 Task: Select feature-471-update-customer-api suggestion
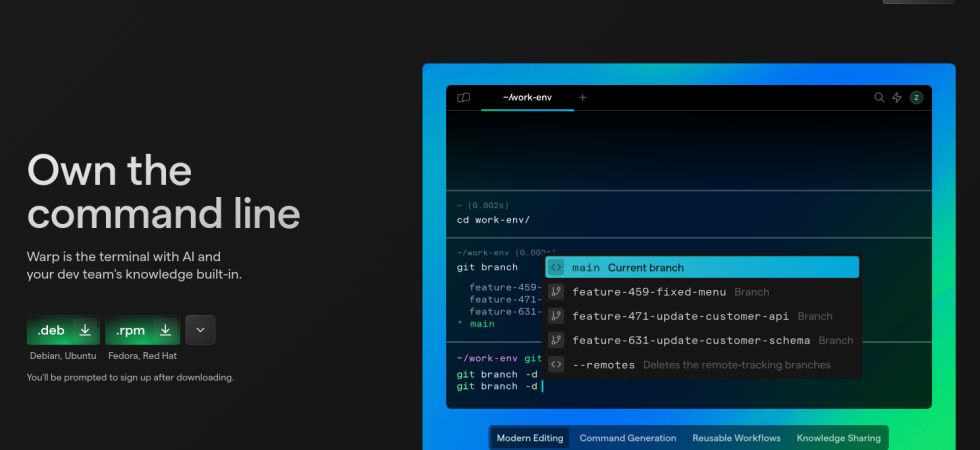click(702, 316)
